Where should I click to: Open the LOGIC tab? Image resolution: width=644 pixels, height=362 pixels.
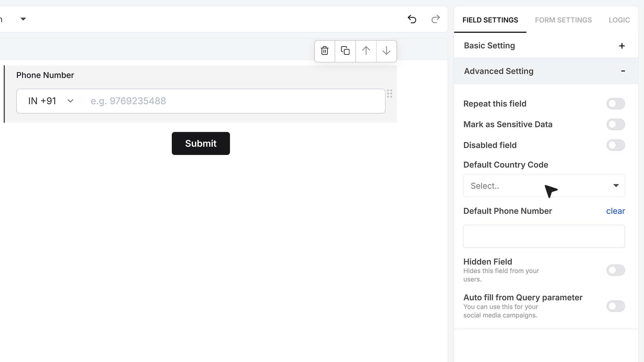[x=619, y=20]
